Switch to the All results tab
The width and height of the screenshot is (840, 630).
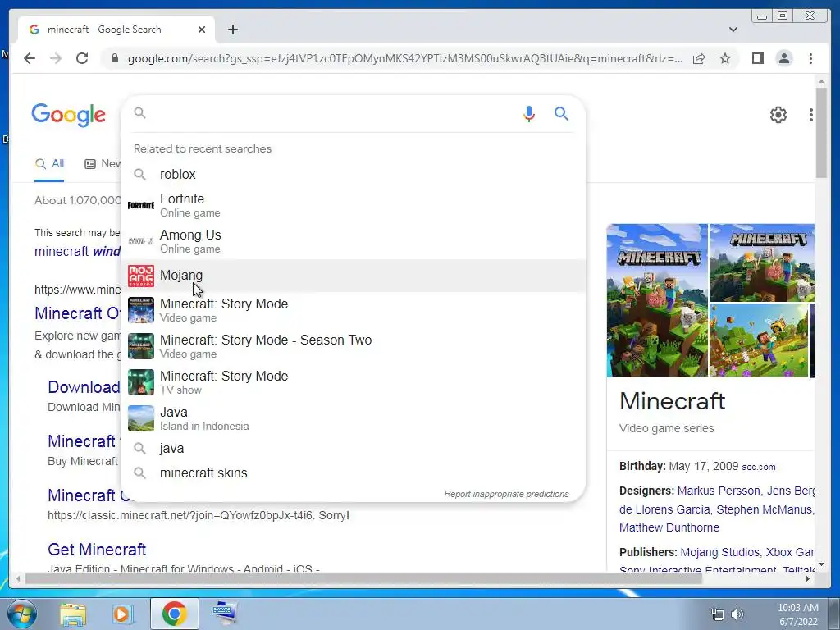point(49,164)
